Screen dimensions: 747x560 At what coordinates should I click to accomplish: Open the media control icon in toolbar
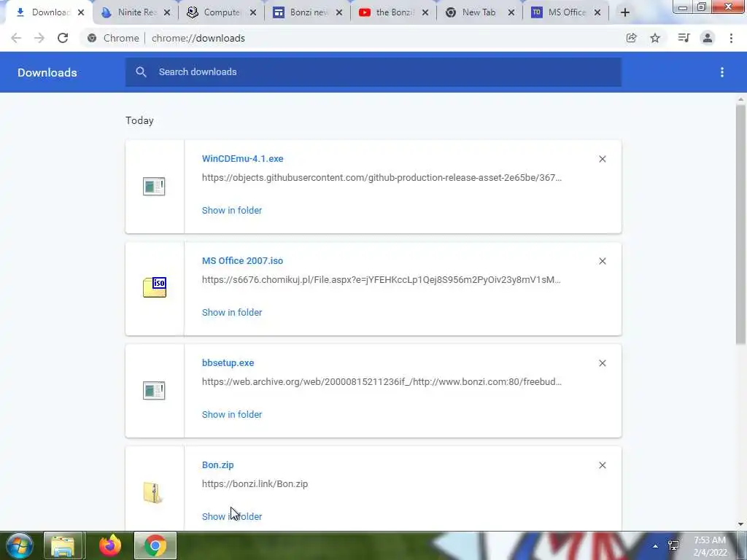pyautogui.click(x=684, y=38)
